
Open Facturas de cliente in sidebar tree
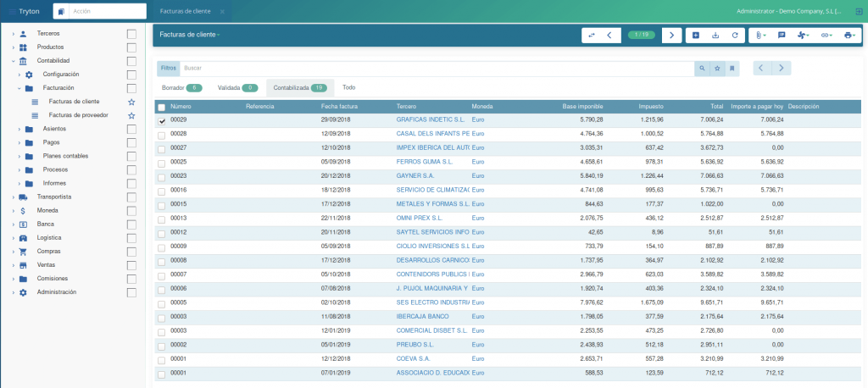pyautogui.click(x=74, y=102)
